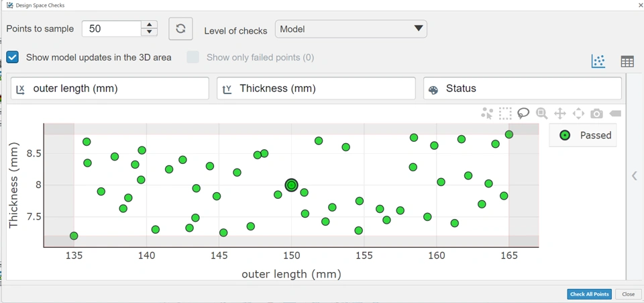
Task: Open the Status color-by selector
Action: pyautogui.click(x=522, y=89)
